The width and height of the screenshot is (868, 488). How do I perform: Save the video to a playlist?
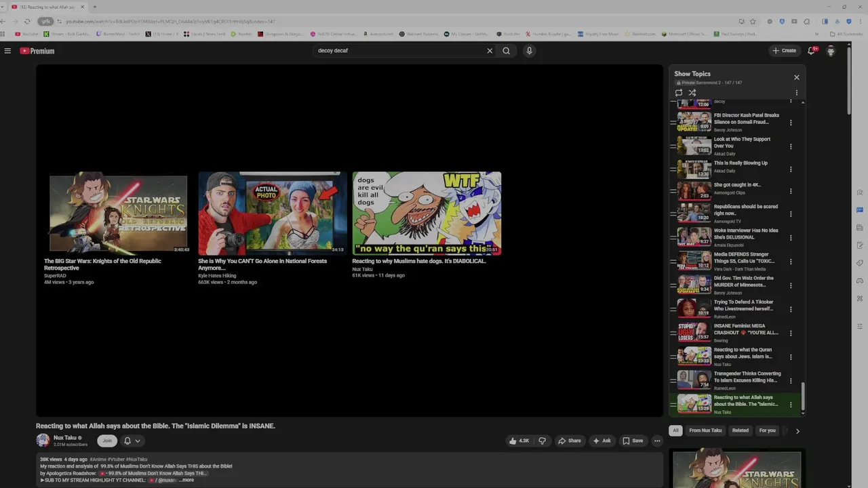tap(633, 441)
